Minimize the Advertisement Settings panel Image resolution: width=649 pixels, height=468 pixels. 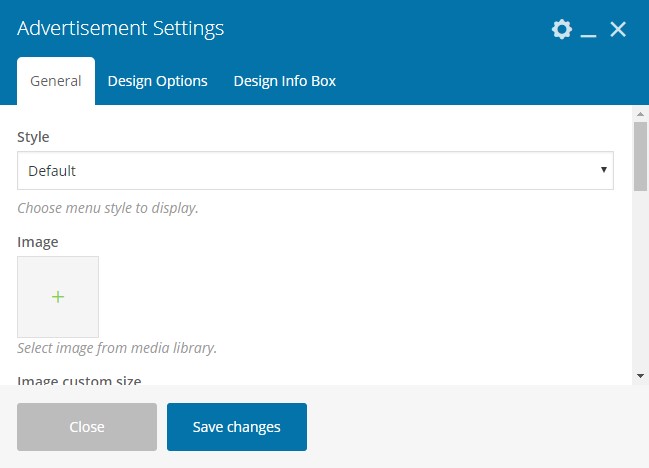pos(589,31)
